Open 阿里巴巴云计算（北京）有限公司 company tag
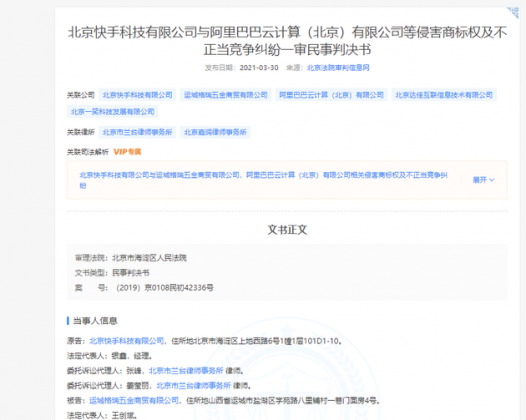526x420 pixels. tap(331, 95)
